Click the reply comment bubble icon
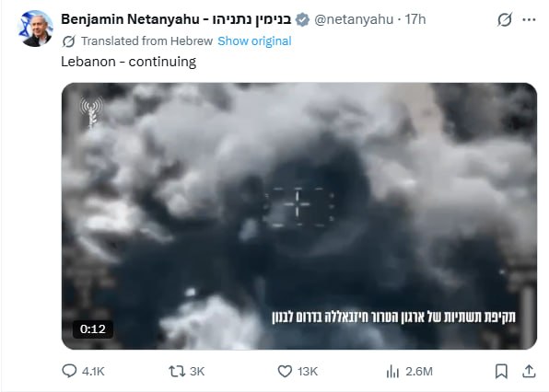549x392 pixels. click(69, 371)
